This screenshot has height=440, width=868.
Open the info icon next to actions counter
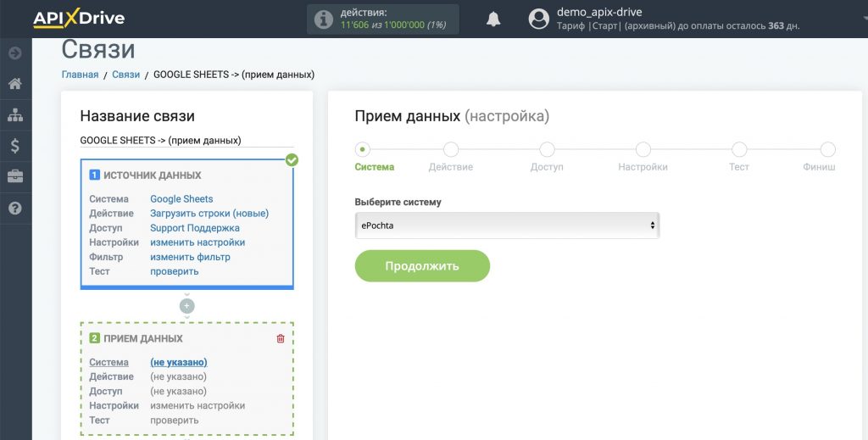(323, 19)
